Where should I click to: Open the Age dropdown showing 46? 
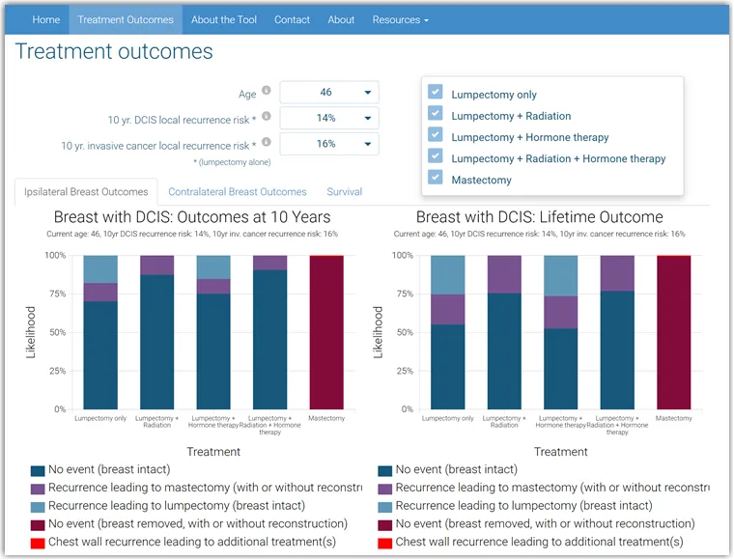pyautogui.click(x=329, y=93)
